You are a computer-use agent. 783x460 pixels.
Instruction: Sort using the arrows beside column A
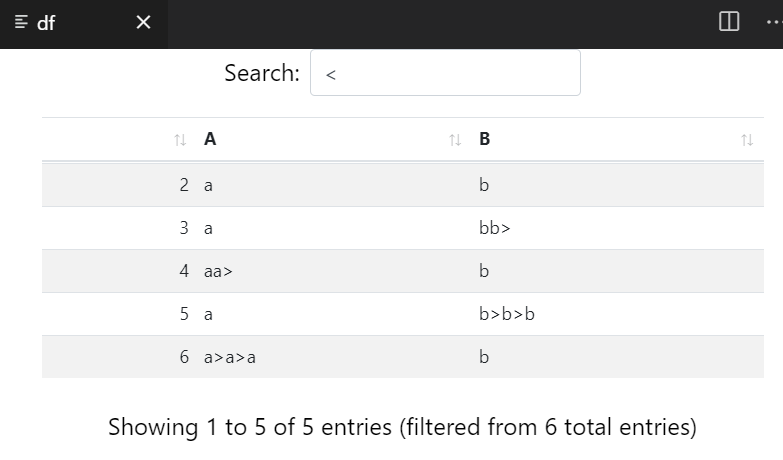click(455, 140)
